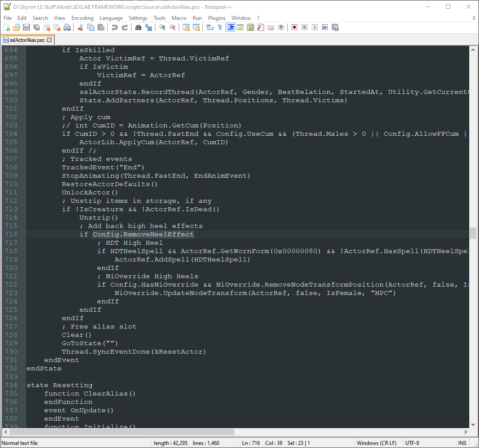Start recording a macro
Image resolution: width=479 pixels, height=448 pixels.
295,27
